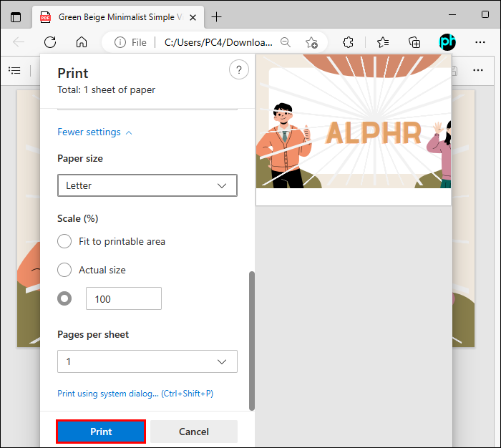Open the tab actions menu icon
The height and width of the screenshot is (448, 501).
16,17
